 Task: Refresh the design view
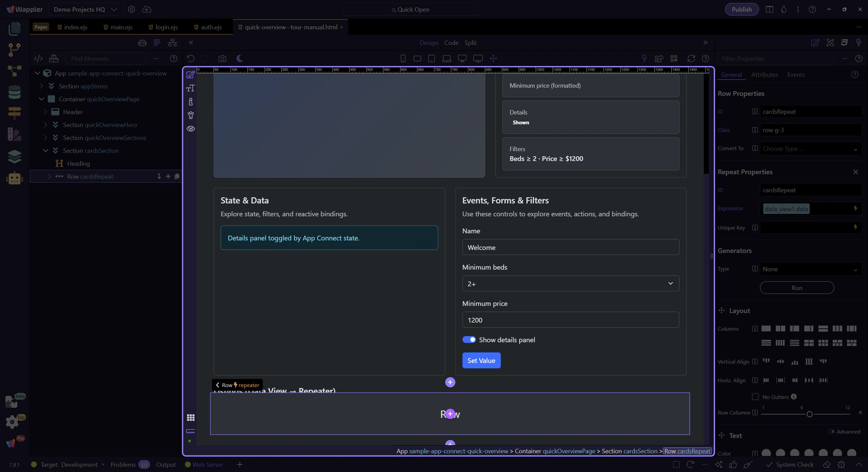click(691, 58)
